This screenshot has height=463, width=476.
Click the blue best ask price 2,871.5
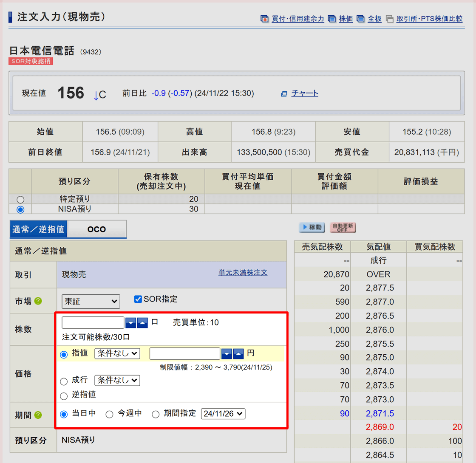(x=380, y=413)
